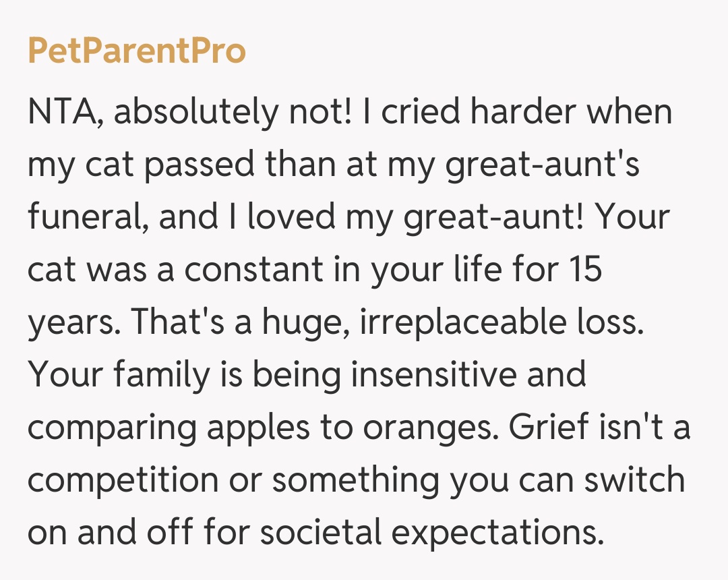Click the word "competition" in the comment
Image resolution: width=728 pixels, height=580 pixels.
tap(123, 481)
